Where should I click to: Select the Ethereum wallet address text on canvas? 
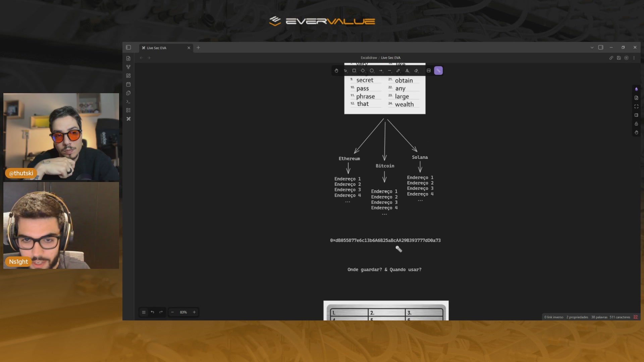(x=385, y=241)
